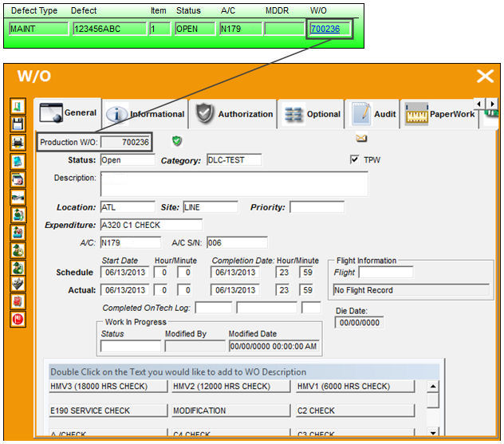
Task: Select MODIFICATION text entry
Action: (x=230, y=411)
